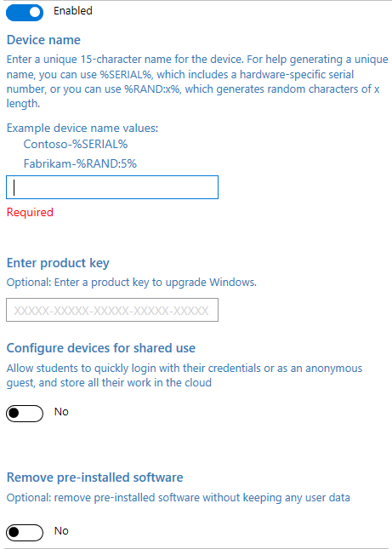
Task: Click the Remove pre-installed software heading
Action: point(94,478)
